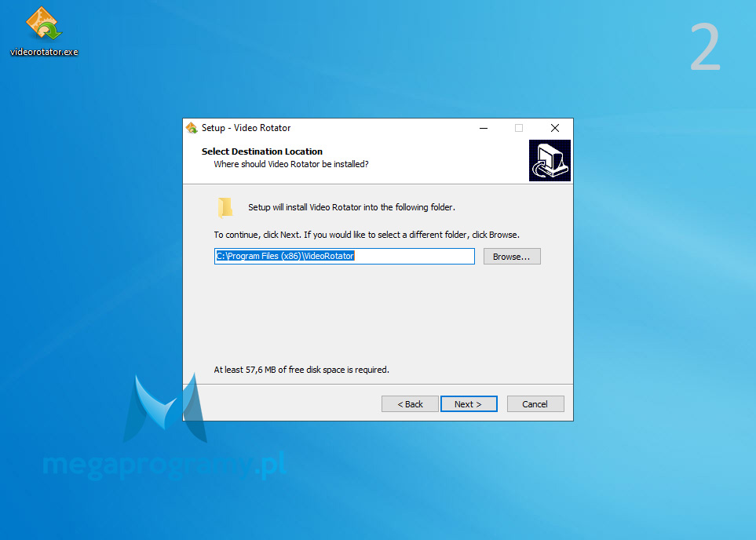Viewport: 756px width, 540px height.
Task: Click the 'Select Destination Location' heading
Action: [261, 151]
